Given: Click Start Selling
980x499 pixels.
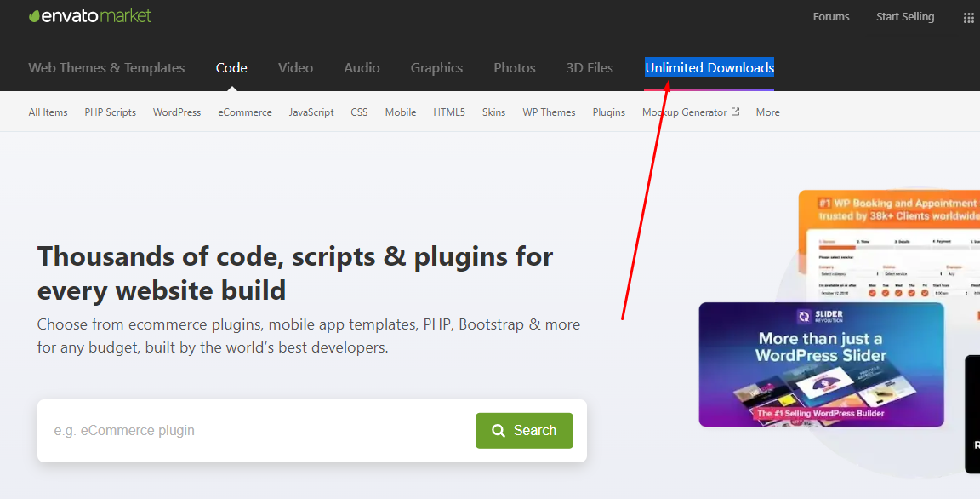Looking at the screenshot, I should click(x=905, y=17).
